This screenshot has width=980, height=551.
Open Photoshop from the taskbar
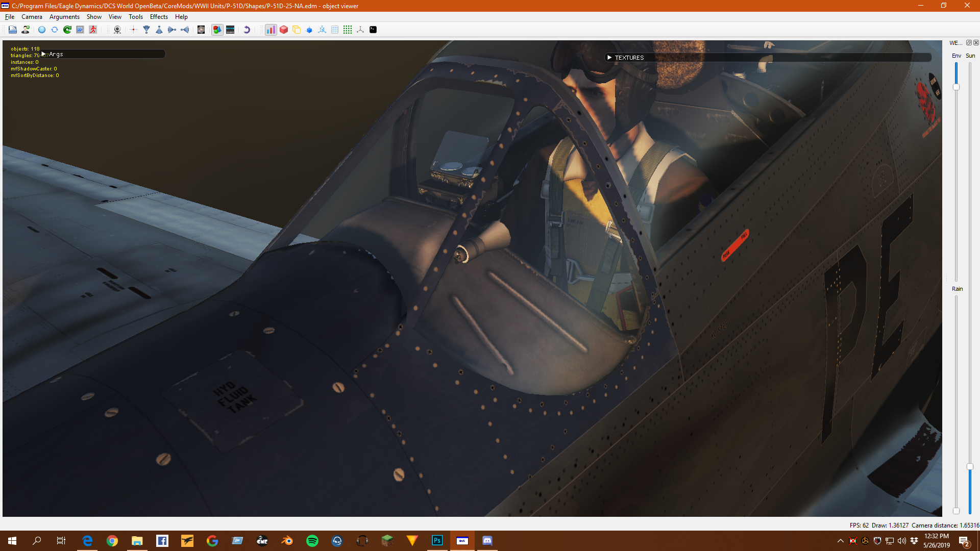437,541
